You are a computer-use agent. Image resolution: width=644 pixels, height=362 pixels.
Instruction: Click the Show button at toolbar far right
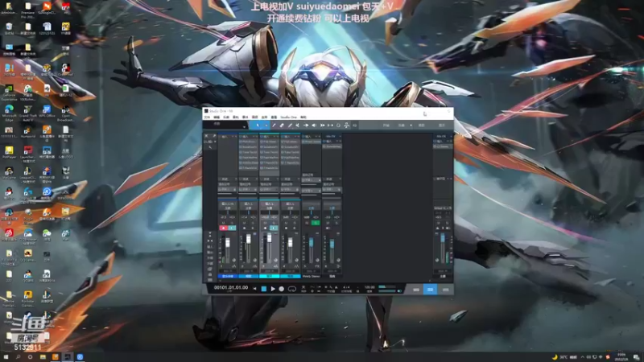click(441, 125)
